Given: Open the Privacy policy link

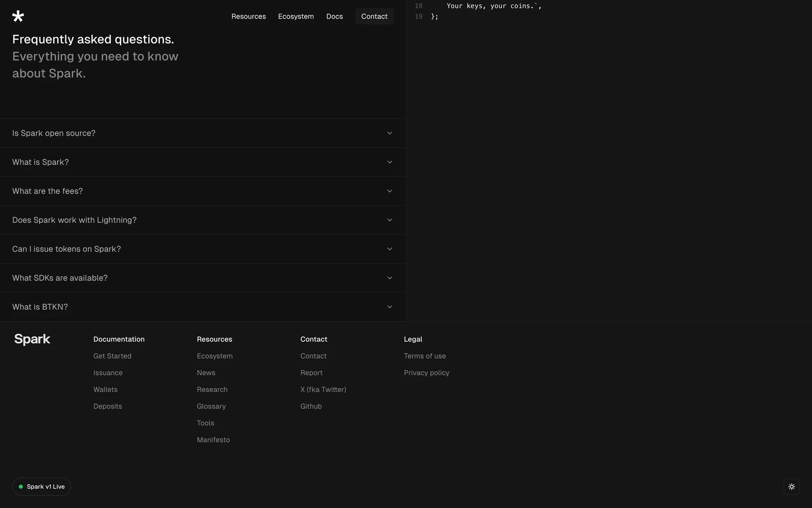Looking at the screenshot, I should pos(427,373).
